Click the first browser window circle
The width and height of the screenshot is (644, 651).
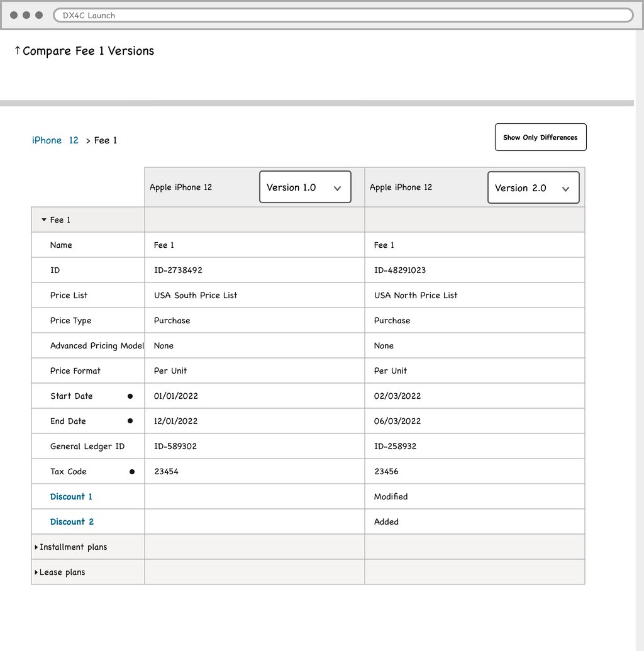[x=14, y=15]
